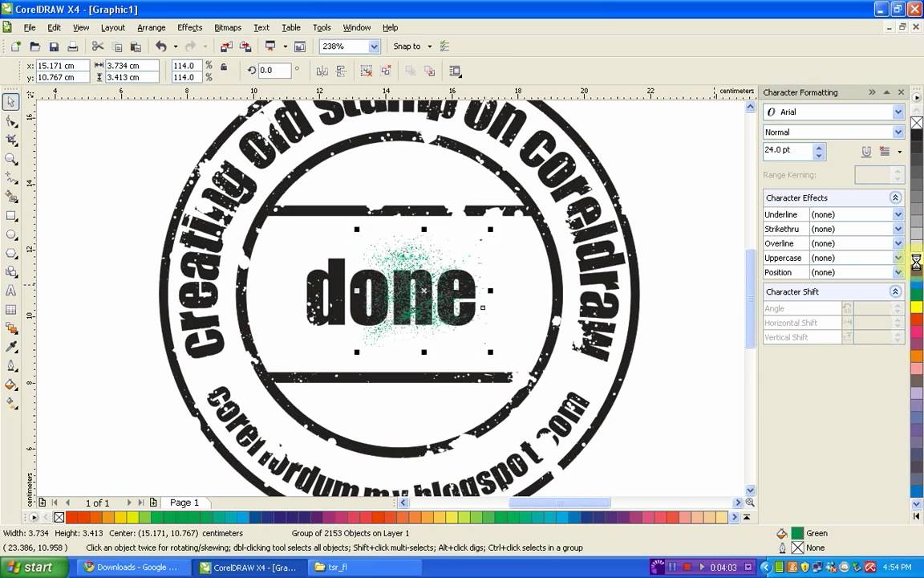Image resolution: width=924 pixels, height=578 pixels.
Task: Click the horizontal scrollbar thumb
Action: click(x=558, y=503)
